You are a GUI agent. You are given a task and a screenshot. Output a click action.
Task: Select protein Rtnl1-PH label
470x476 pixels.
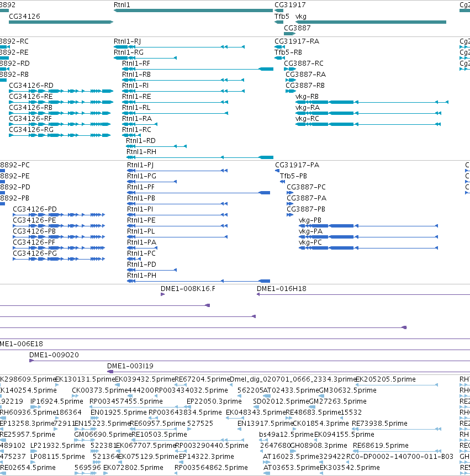(141, 276)
